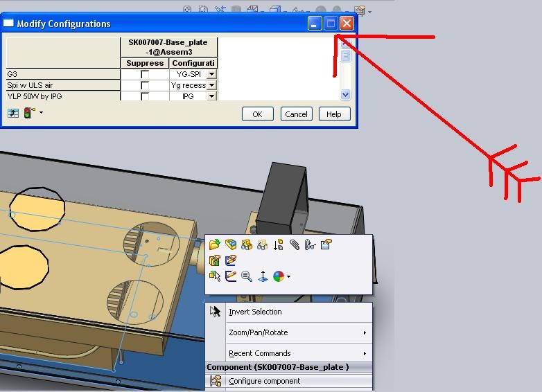Open the traffic light icon's dropdown arrow

point(41,112)
